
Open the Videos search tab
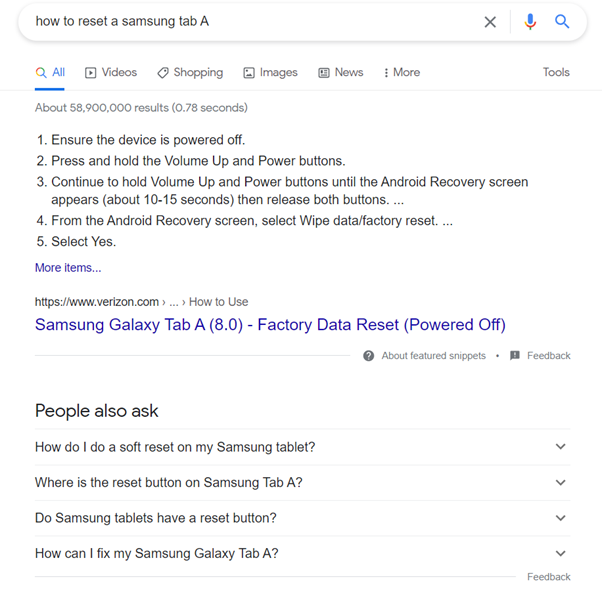point(111,72)
